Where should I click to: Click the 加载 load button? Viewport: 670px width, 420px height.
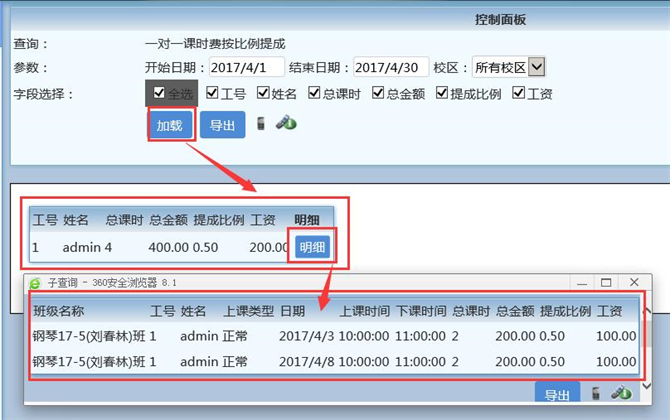click(x=170, y=125)
